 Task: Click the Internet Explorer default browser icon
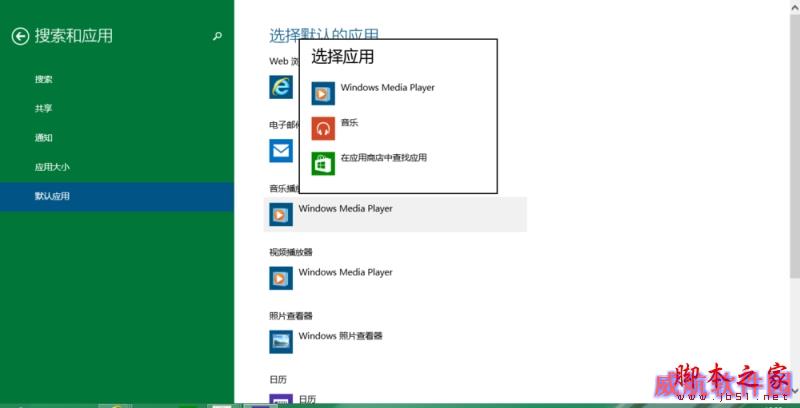(x=281, y=87)
